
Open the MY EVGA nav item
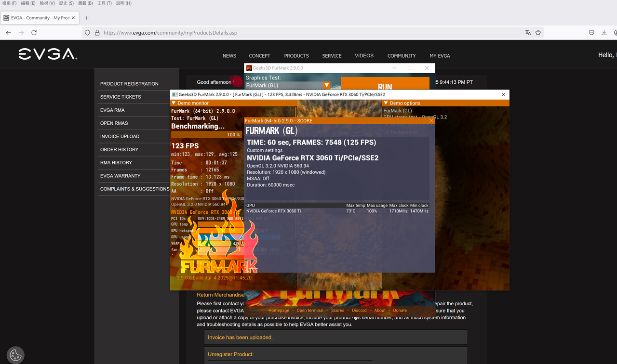[x=440, y=56]
